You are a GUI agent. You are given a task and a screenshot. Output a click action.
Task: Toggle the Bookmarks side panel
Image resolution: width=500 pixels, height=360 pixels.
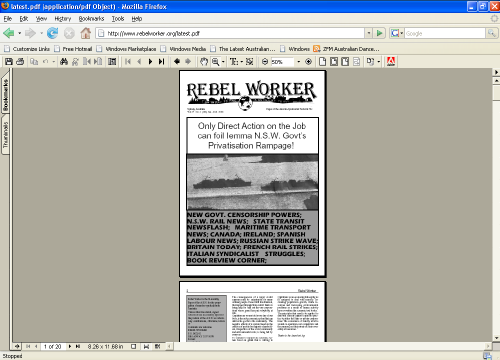[5, 95]
